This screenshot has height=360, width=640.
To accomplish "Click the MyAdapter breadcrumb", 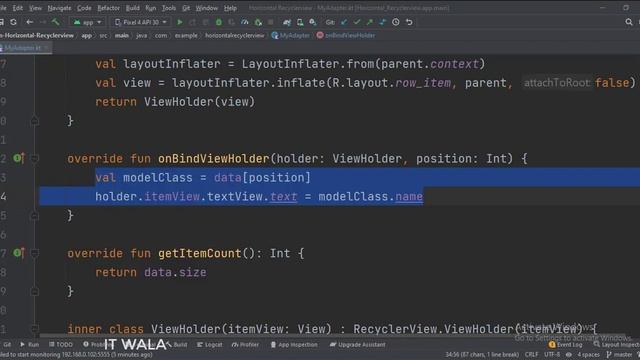I will point(291,36).
